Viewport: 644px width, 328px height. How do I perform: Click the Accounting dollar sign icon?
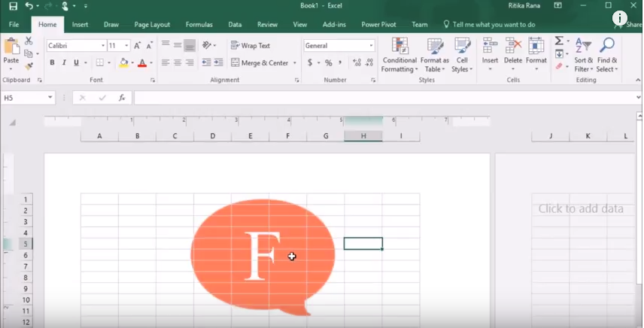pyautogui.click(x=310, y=62)
